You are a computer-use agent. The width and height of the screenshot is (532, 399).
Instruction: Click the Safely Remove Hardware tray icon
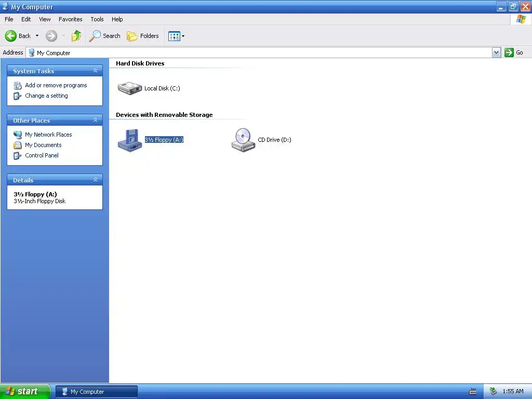pyautogui.click(x=494, y=392)
